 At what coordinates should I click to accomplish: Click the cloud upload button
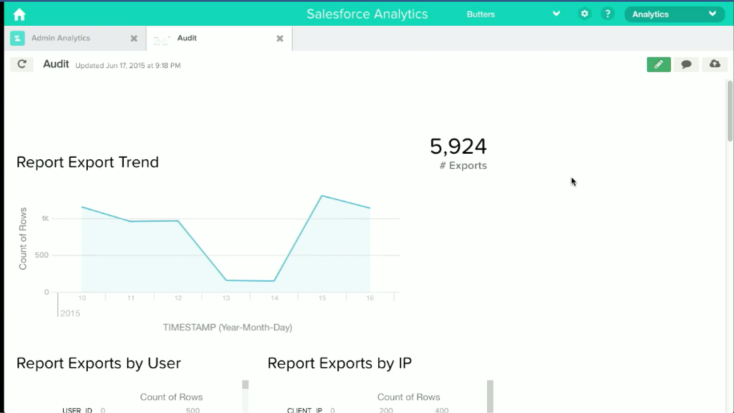click(715, 64)
